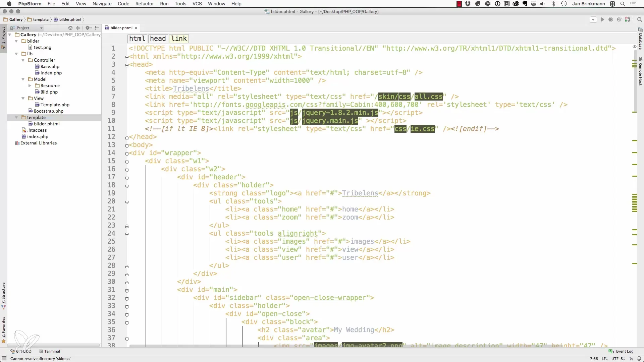The image size is (644, 362).
Task: Select index.php in Gallery root
Action: click(35, 136)
